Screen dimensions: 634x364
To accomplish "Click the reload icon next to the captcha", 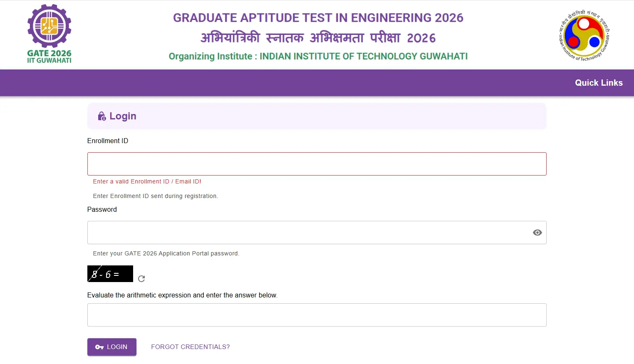I will (x=141, y=279).
